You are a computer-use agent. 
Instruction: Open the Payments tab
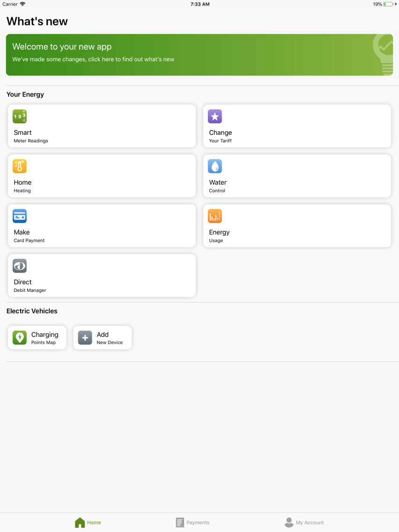(x=192, y=522)
